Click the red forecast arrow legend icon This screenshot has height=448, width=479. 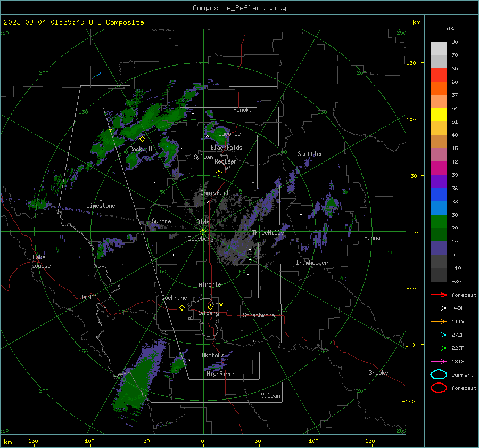tap(439, 295)
